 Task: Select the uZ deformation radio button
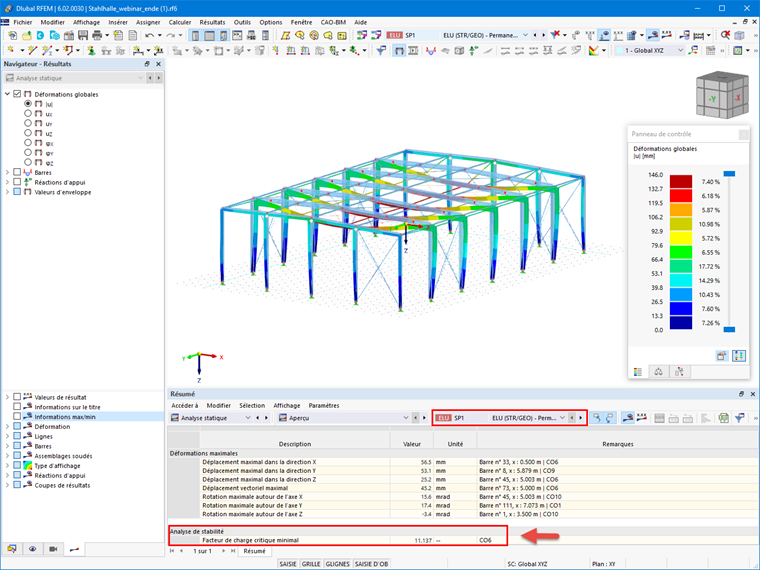pyautogui.click(x=28, y=133)
